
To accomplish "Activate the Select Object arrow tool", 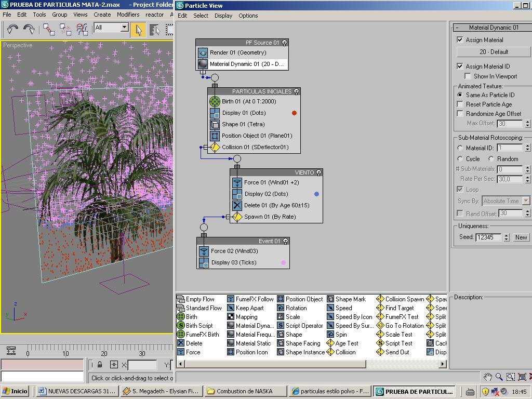I will click(138, 30).
